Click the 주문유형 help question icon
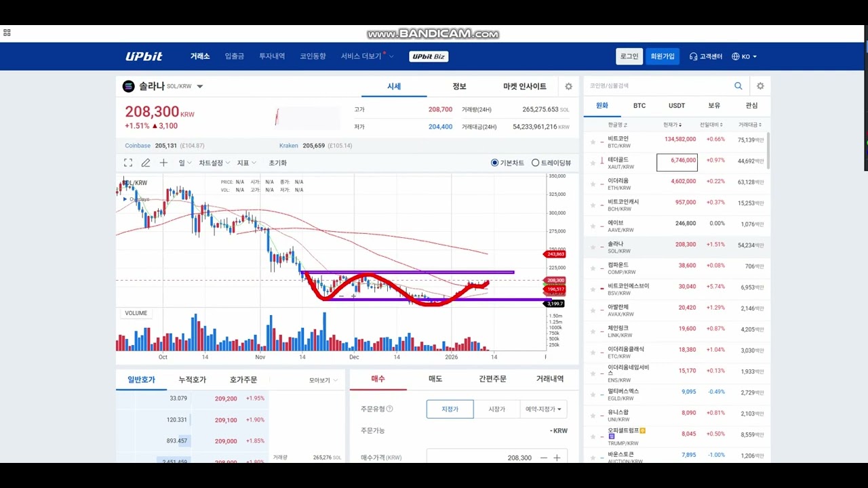The height and width of the screenshot is (488, 868). (x=389, y=409)
